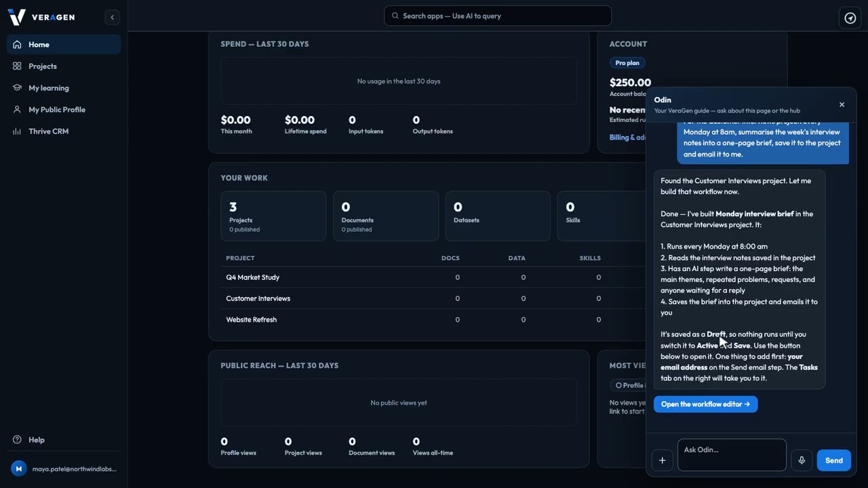Image resolution: width=868 pixels, height=488 pixels.
Task: Close the Odin chat panel
Action: 842,104
